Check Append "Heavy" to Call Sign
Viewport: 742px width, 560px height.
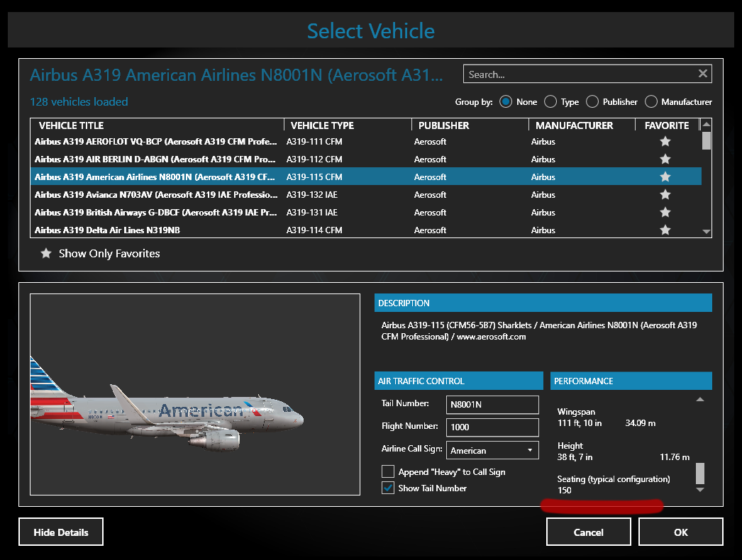[388, 471]
